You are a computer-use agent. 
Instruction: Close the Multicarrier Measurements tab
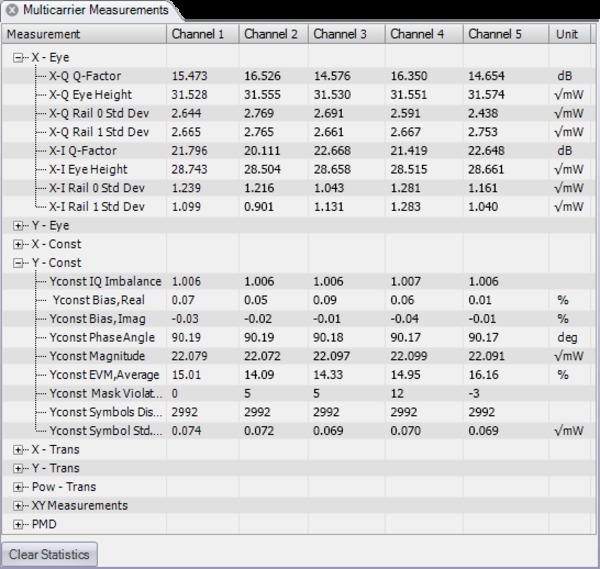(x=12, y=10)
